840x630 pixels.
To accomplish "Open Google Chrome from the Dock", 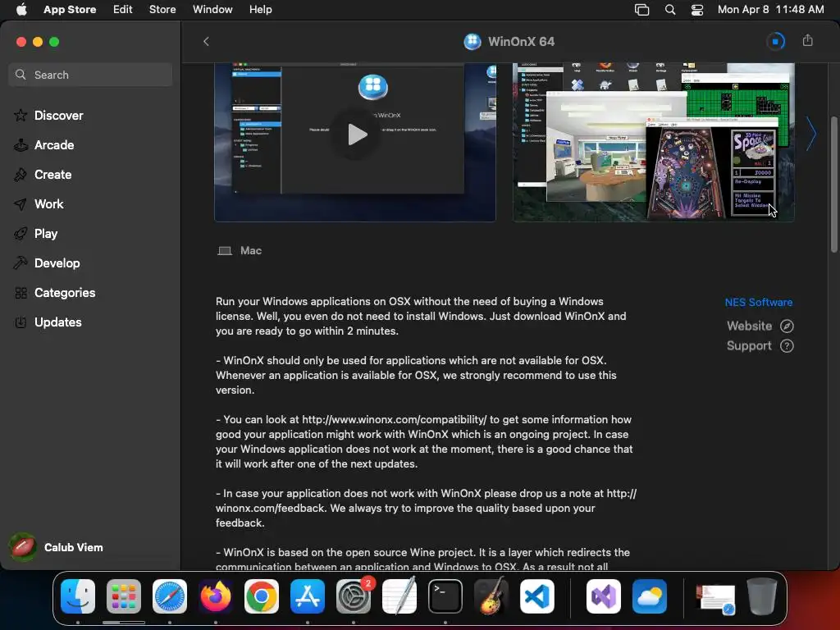I will [x=262, y=596].
